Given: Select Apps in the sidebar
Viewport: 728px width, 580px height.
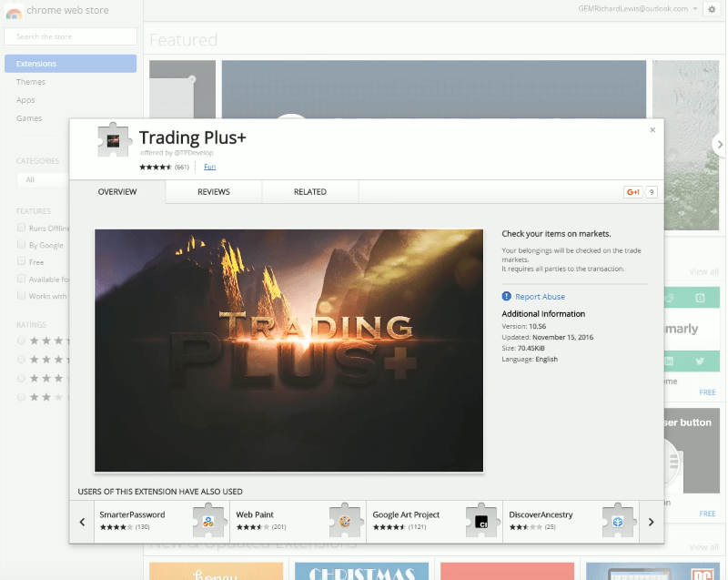Looking at the screenshot, I should tap(25, 100).
